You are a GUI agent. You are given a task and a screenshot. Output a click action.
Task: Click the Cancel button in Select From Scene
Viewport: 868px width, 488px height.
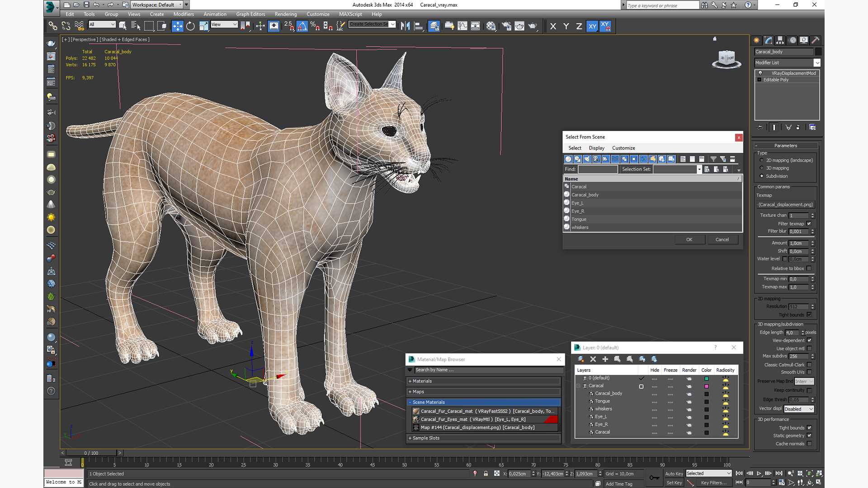pyautogui.click(x=722, y=239)
